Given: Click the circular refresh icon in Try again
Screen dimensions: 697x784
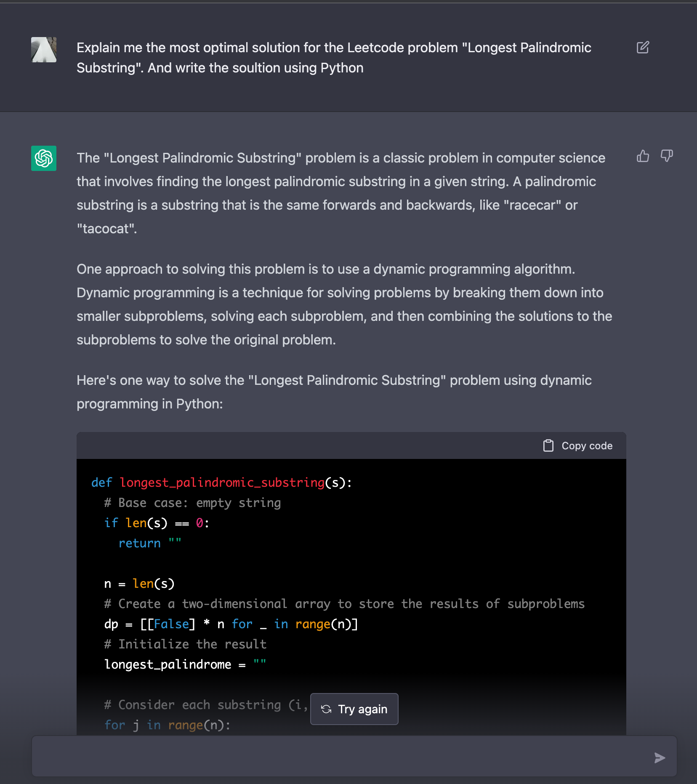Looking at the screenshot, I should [326, 709].
